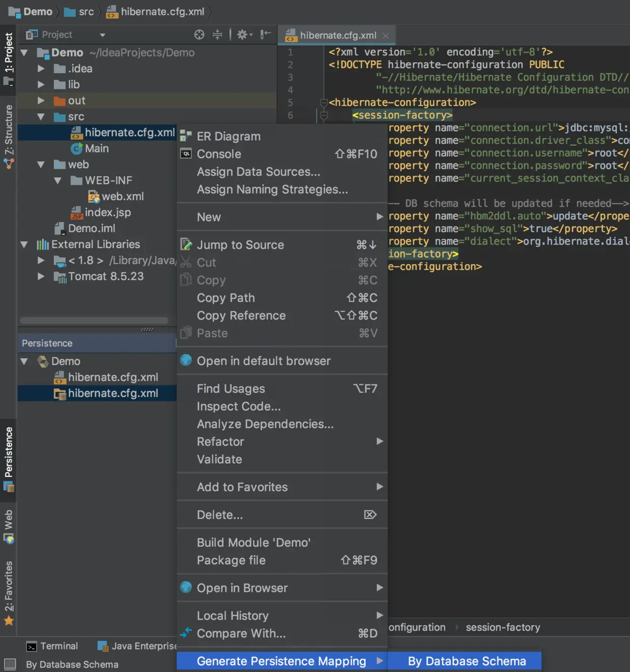Viewport: 630px width, 672px height.
Task: Choose Jump to Source menu item
Action: tap(240, 245)
